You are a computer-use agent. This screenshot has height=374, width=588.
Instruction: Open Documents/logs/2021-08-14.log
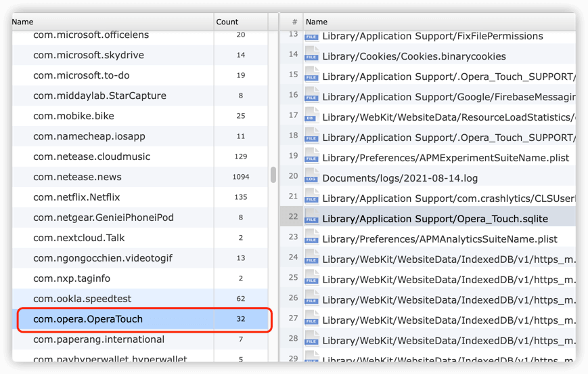tap(400, 178)
